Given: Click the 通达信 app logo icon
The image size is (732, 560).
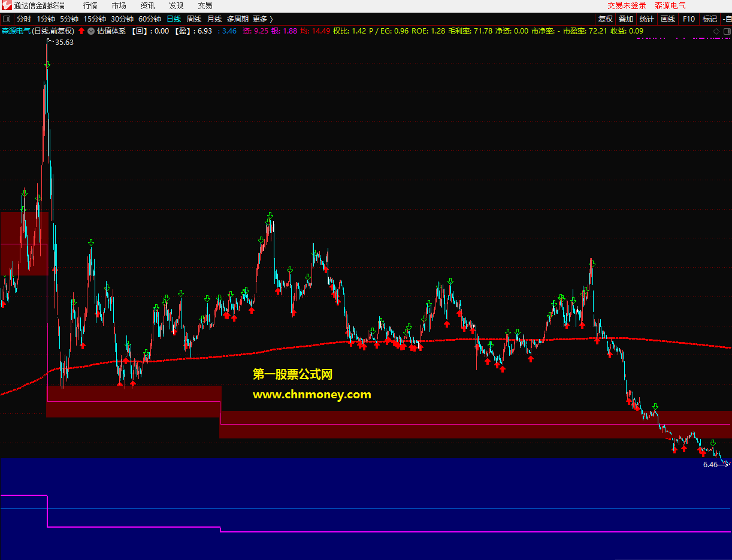Looking at the screenshot, I should click(7, 5).
